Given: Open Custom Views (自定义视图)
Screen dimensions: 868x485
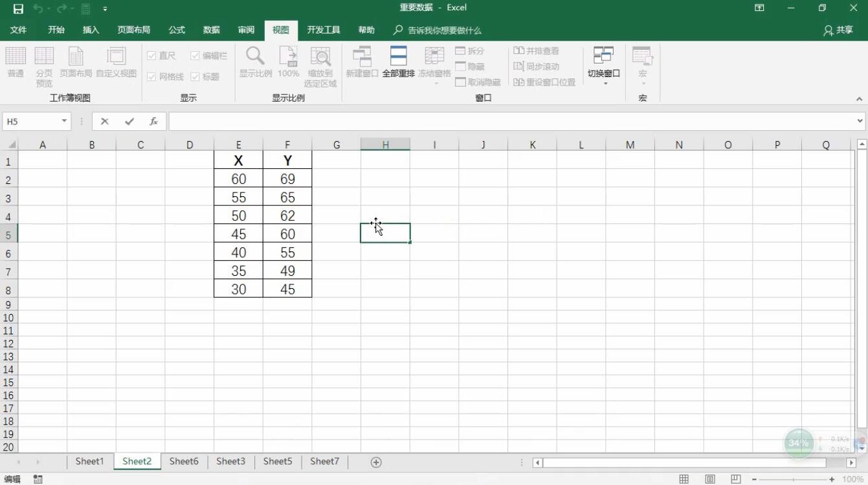Looking at the screenshot, I should [117, 62].
